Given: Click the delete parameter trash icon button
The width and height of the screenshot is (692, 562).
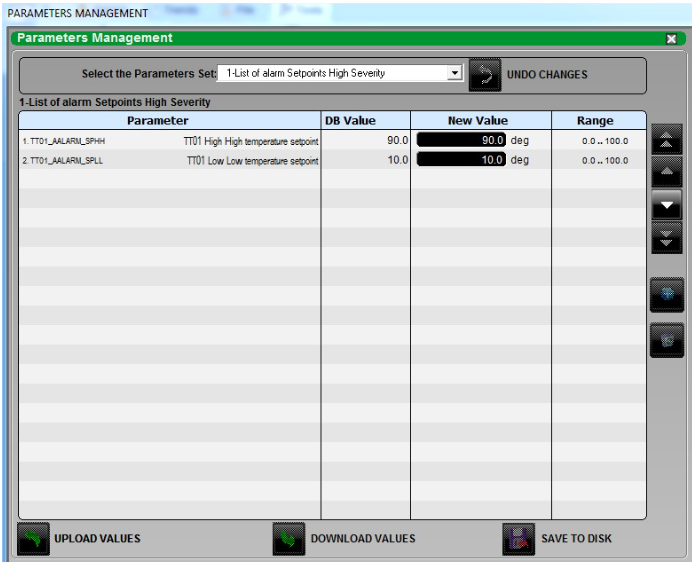Looking at the screenshot, I should coord(667,340).
